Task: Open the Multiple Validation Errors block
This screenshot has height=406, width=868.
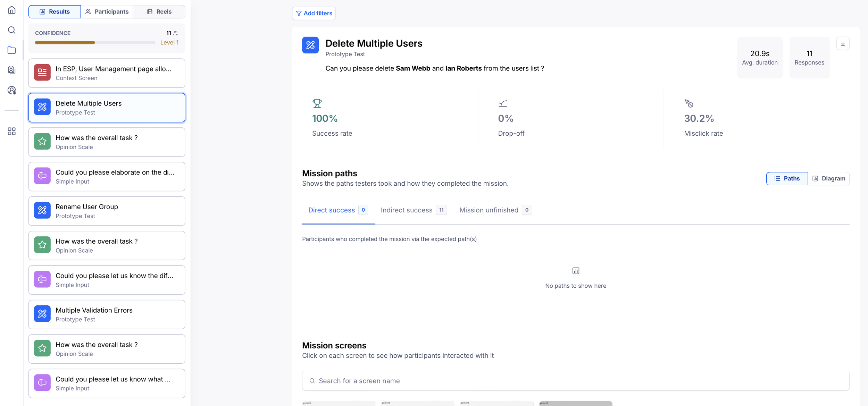Action: [x=107, y=314]
